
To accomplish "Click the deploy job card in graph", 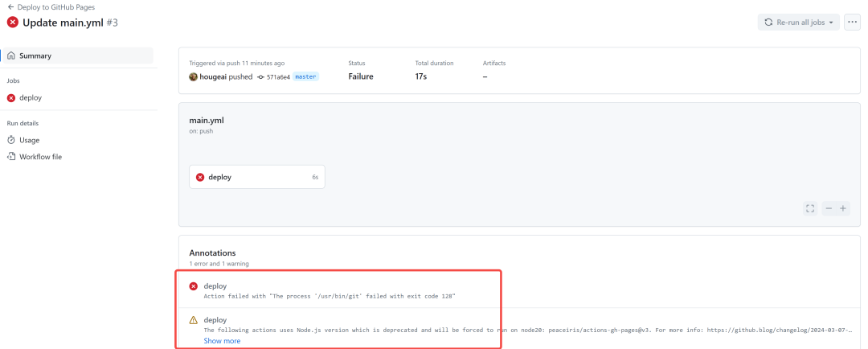I will [x=256, y=177].
